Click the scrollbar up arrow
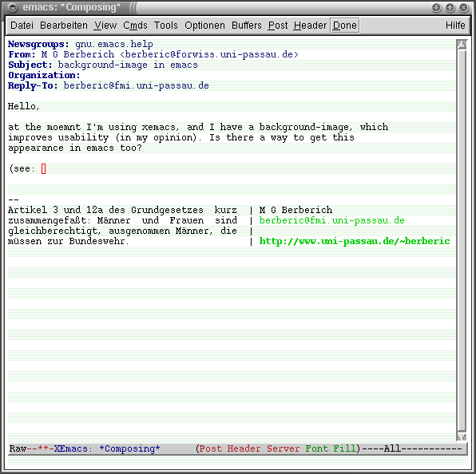Viewport: 476px width, 474px height. (462, 45)
